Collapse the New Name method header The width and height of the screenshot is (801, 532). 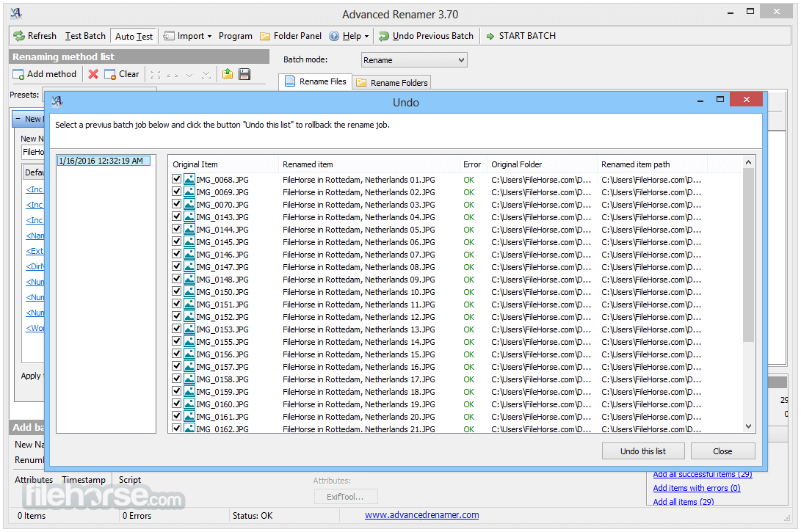pyautogui.click(x=18, y=119)
